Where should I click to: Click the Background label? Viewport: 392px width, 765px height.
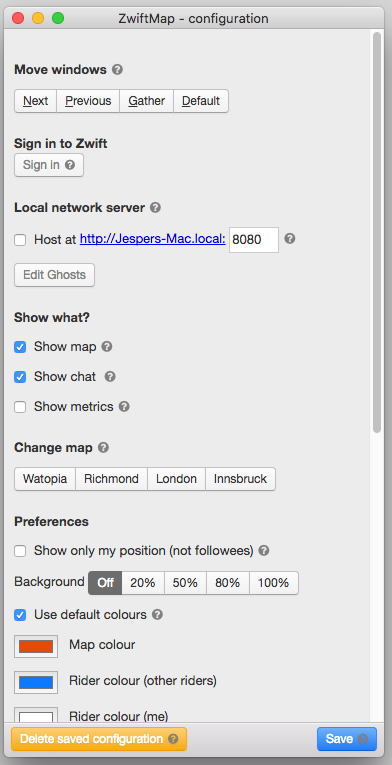click(49, 582)
